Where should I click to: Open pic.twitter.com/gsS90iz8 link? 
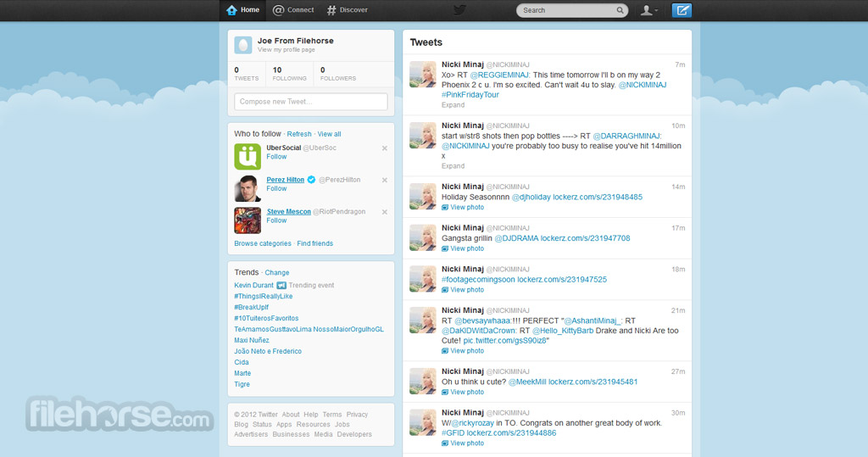pos(504,341)
